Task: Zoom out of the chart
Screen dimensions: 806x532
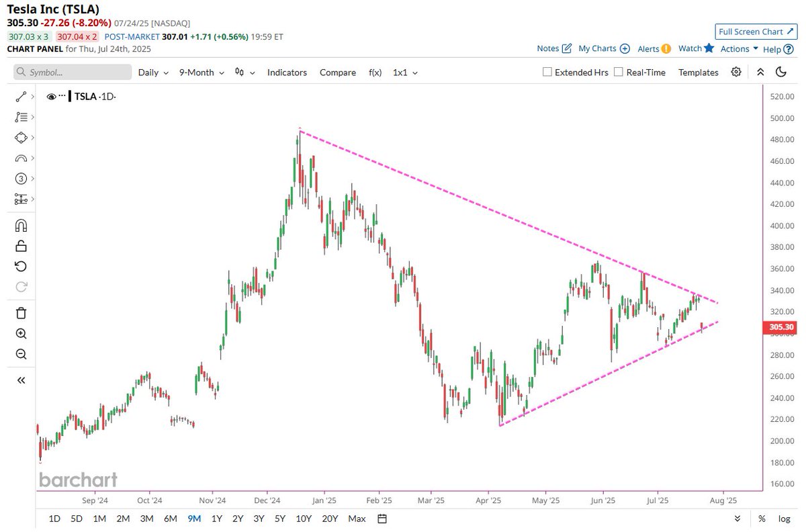Action: click(x=20, y=355)
